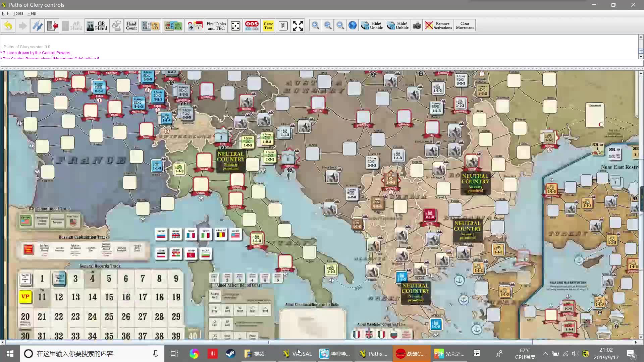
Task: Click the microphone icon in search box
Action: [156, 354]
